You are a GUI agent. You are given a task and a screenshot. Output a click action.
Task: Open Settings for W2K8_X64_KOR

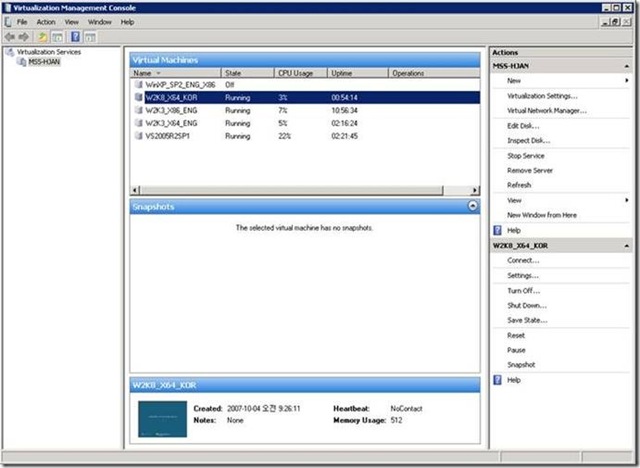tap(522, 275)
